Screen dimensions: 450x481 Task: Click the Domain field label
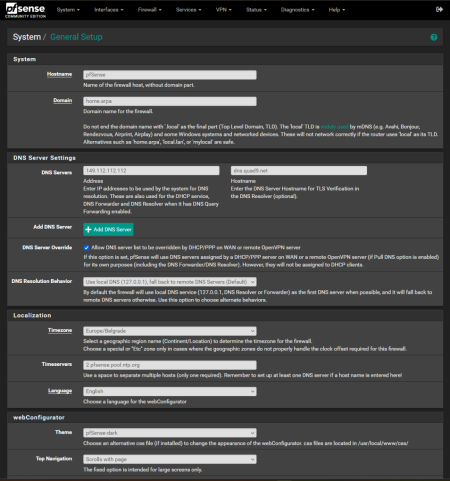click(63, 100)
